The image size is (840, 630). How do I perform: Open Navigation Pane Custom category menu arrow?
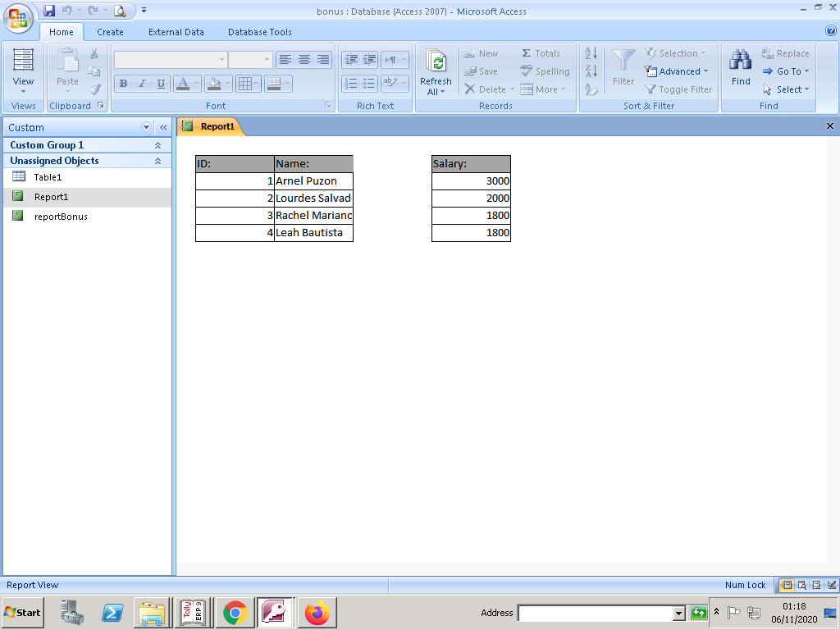coord(146,127)
